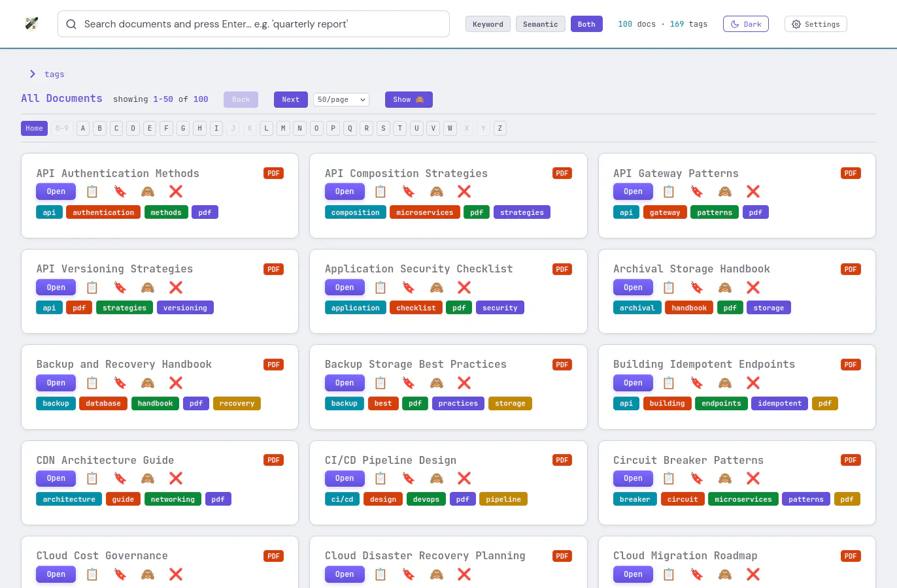Click 'recovery' tag on Backup and Recovery Handbook

pyautogui.click(x=237, y=403)
